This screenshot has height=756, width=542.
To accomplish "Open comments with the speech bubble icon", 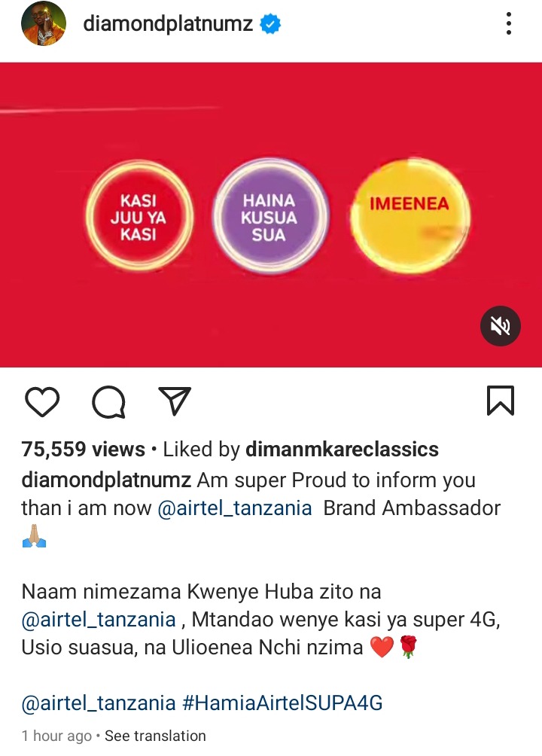I will click(109, 401).
